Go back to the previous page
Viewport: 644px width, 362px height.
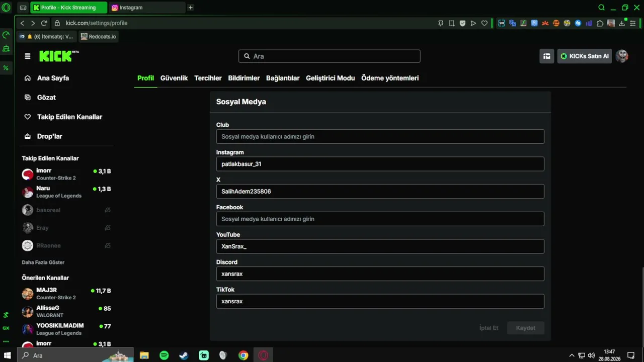tap(22, 23)
